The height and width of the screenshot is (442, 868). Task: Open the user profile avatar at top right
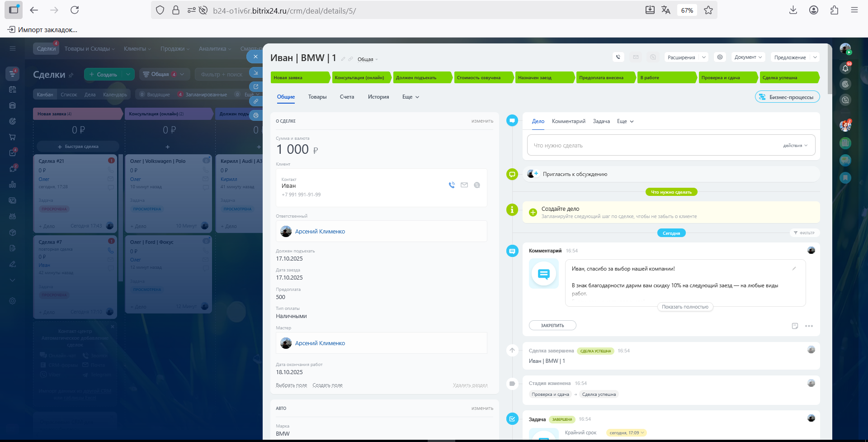pos(845,48)
